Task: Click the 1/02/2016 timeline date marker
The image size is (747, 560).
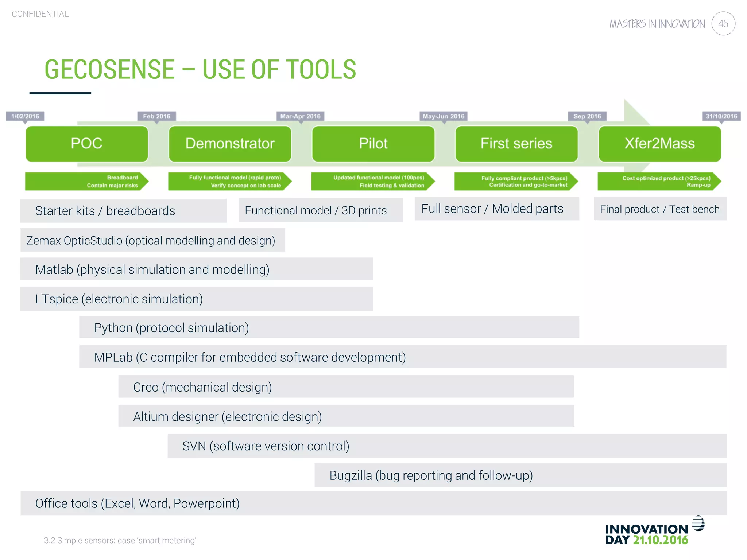Action: [25, 116]
